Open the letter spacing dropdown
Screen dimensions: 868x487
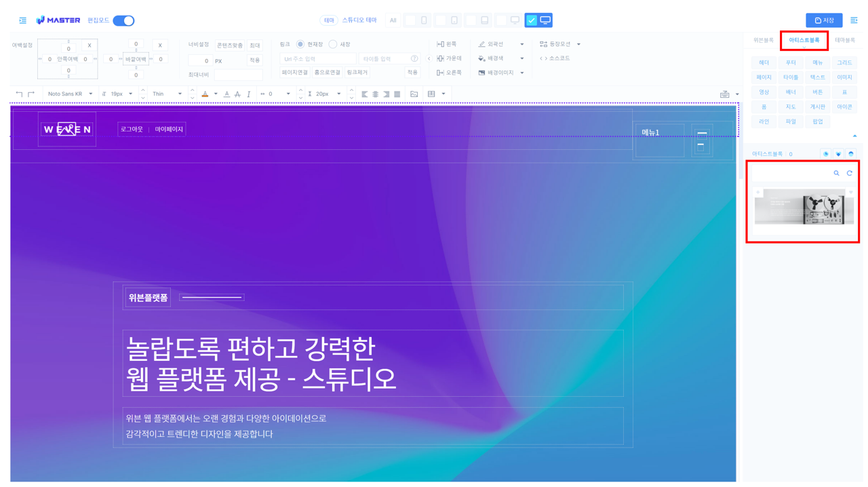coord(288,94)
